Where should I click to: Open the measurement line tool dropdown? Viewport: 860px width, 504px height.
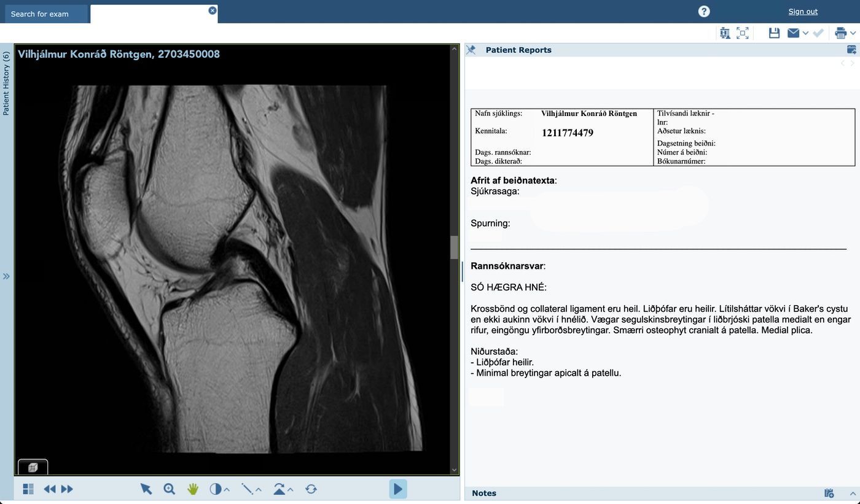pyautogui.click(x=259, y=489)
